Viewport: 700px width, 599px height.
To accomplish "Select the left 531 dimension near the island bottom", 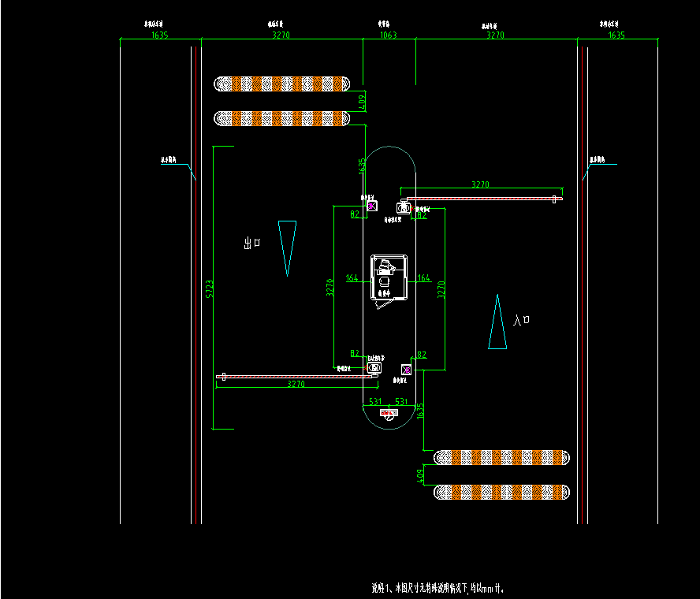I will [375, 402].
